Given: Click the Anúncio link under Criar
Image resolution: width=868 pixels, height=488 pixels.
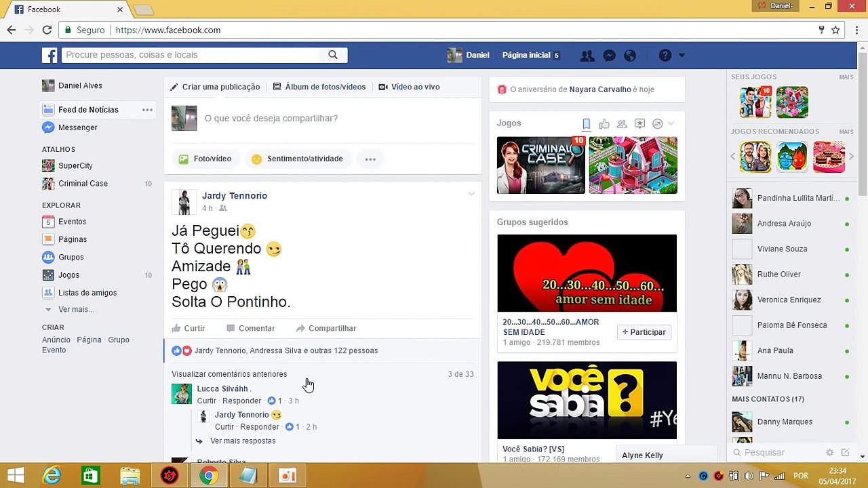Looking at the screenshot, I should (x=56, y=340).
